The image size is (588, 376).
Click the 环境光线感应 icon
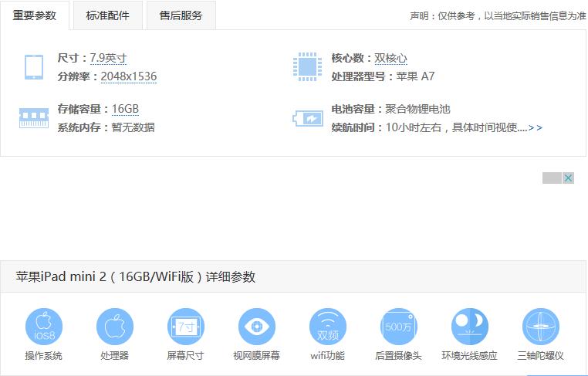pyautogui.click(x=469, y=327)
